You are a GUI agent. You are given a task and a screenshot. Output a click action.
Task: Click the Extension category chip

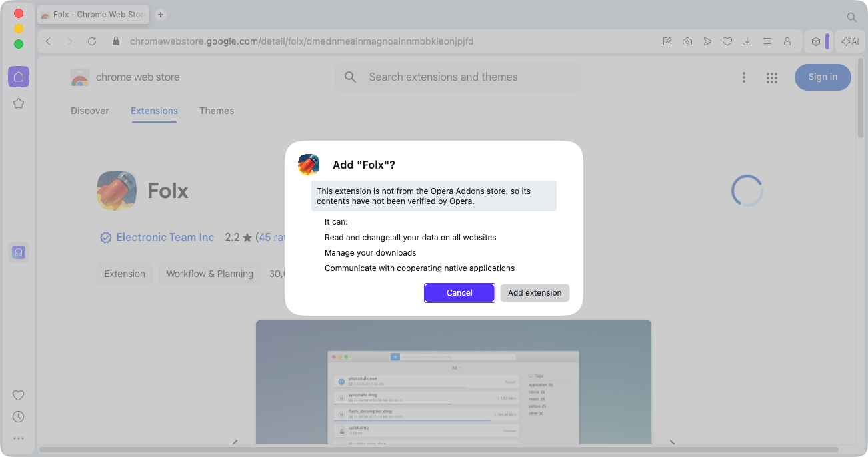[x=125, y=274]
